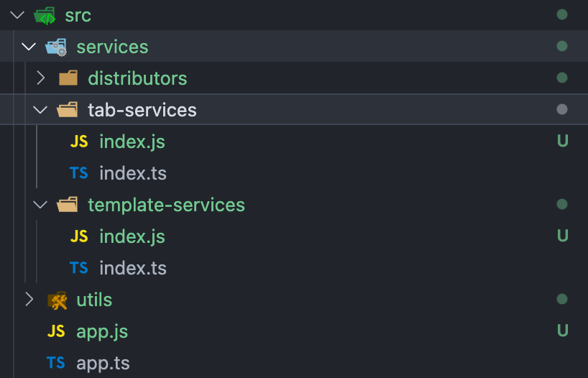
Task: Click the untracked U badge on app.js
Action: pyautogui.click(x=562, y=331)
